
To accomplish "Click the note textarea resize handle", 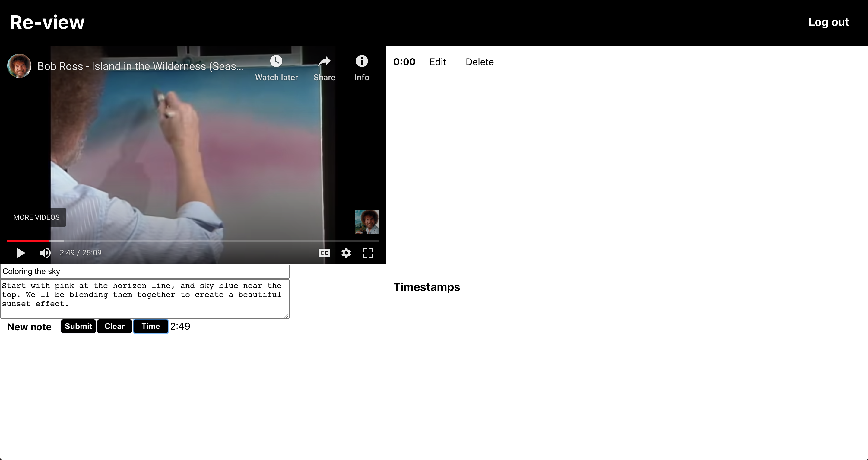I will [286, 315].
